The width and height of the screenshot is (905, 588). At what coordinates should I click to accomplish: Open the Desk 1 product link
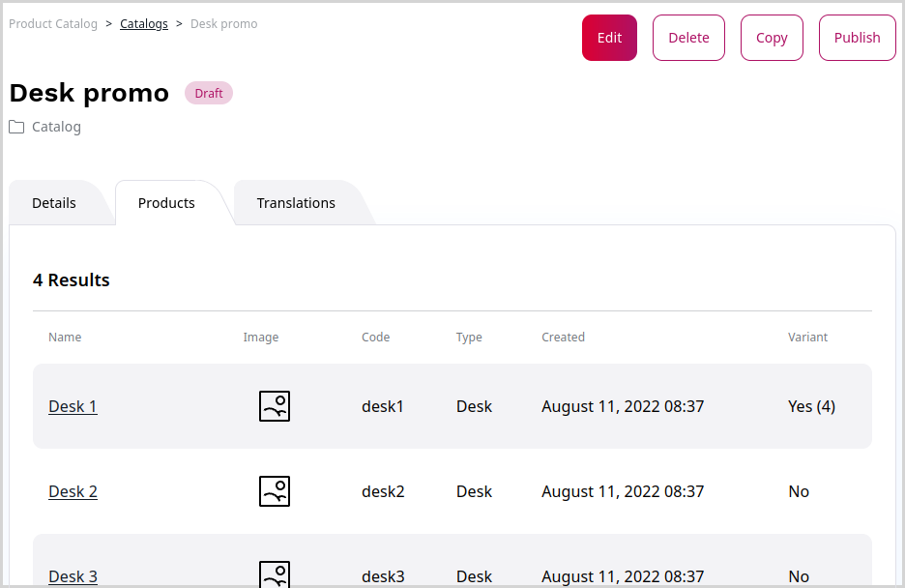click(73, 406)
